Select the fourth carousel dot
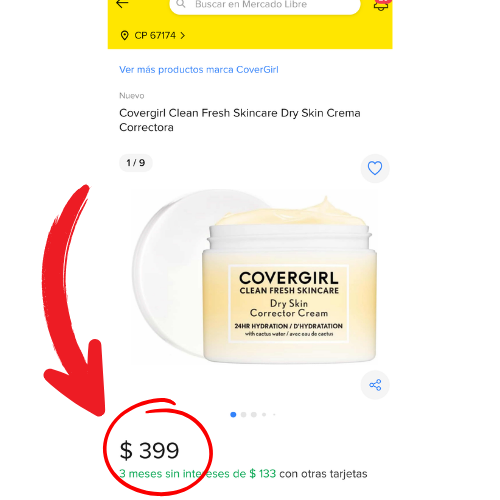 pos(264,414)
